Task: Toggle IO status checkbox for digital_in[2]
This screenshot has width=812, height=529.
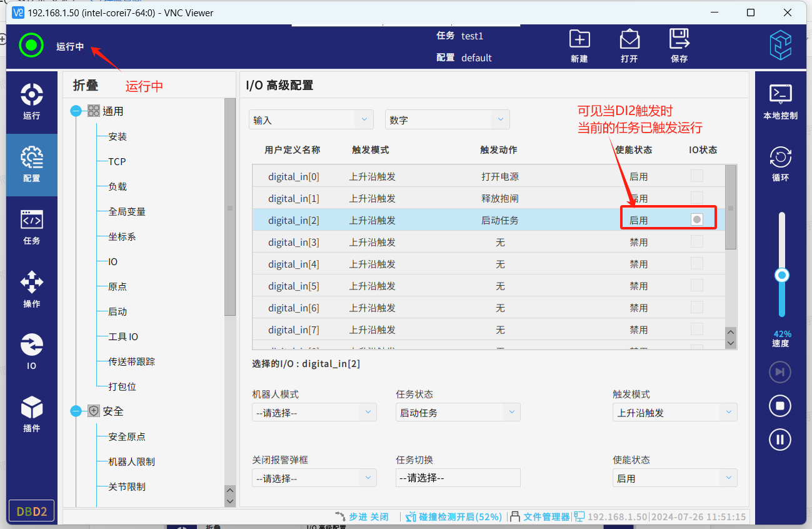Action: 697,219
